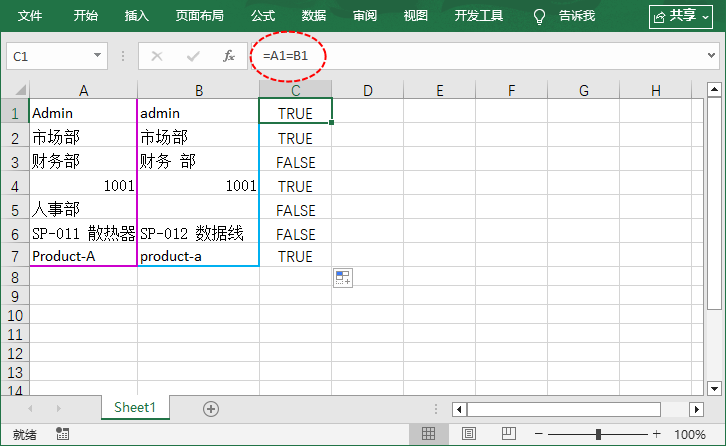The image size is (726, 446).
Task: Click cell A4 with value 1001
Action: click(x=83, y=183)
